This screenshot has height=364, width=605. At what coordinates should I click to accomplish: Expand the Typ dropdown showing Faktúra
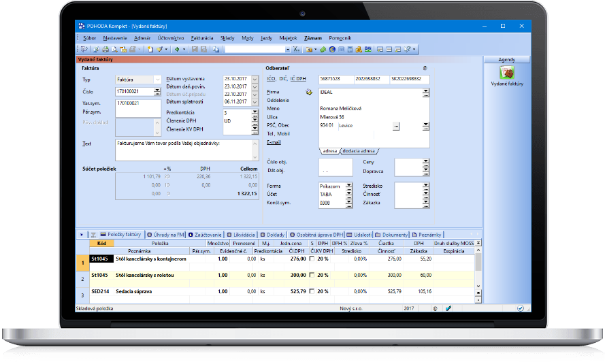pyautogui.click(x=157, y=80)
